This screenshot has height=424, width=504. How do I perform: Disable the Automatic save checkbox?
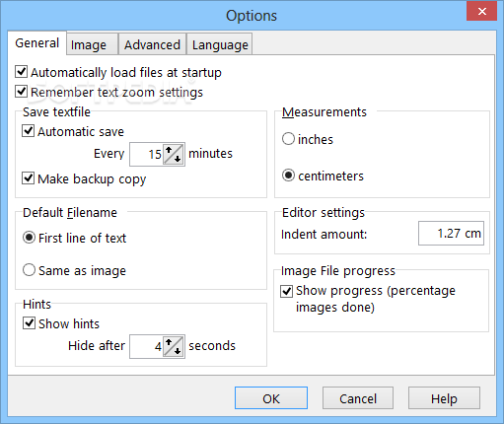tap(29, 131)
